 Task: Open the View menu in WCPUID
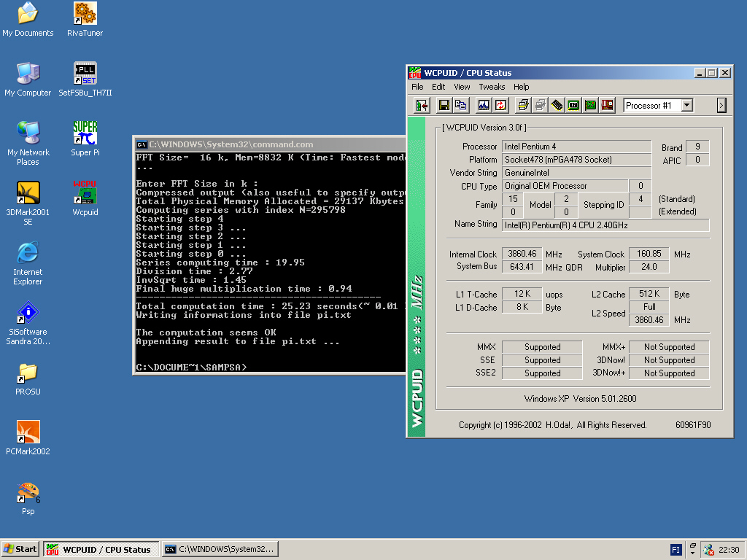(x=462, y=87)
